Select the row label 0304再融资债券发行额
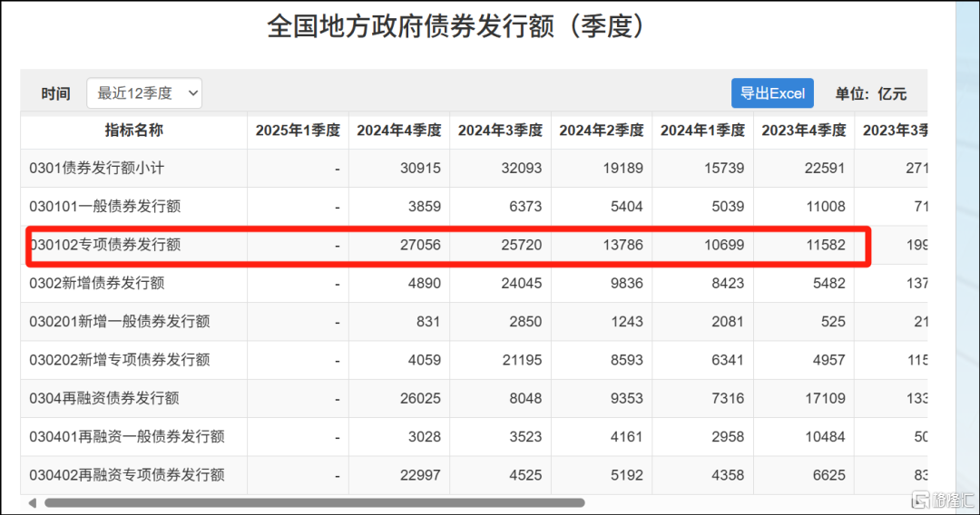The image size is (980, 515). (x=104, y=398)
